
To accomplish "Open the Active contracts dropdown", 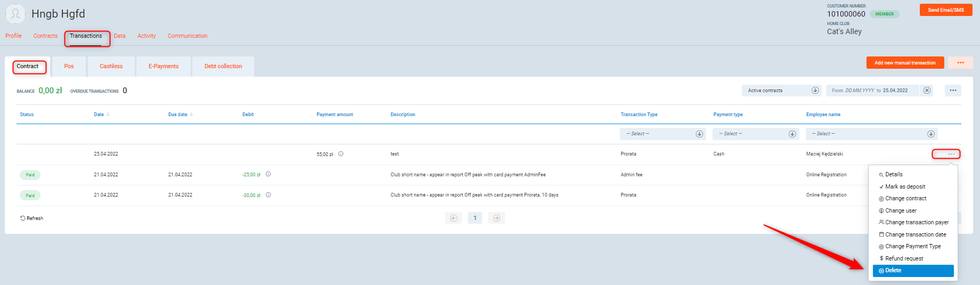I will pyautogui.click(x=781, y=91).
